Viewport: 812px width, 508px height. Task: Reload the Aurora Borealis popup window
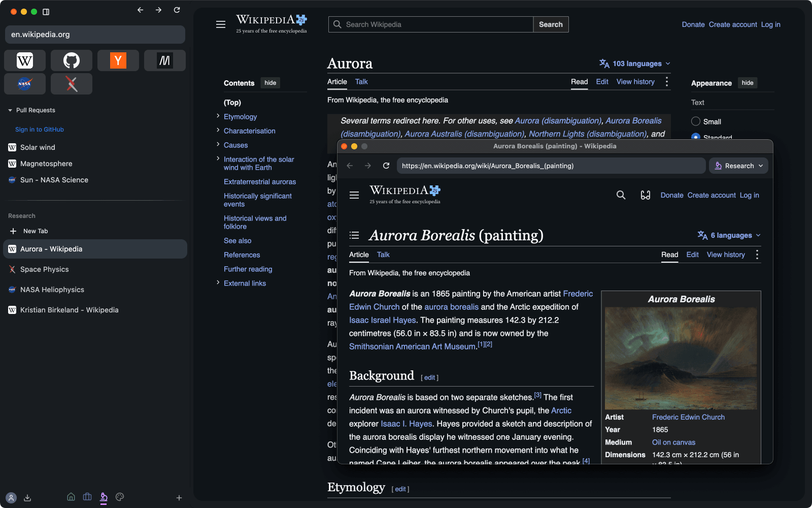[386, 166]
